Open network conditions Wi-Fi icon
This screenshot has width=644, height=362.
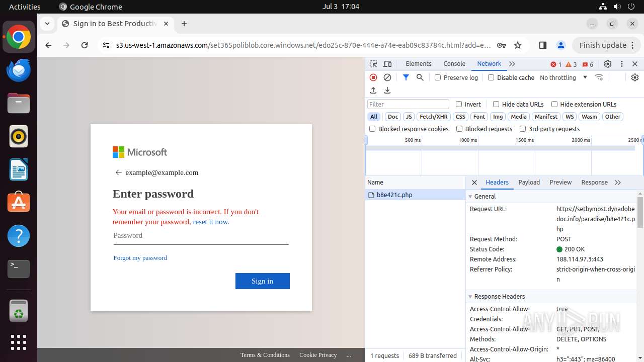599,77
